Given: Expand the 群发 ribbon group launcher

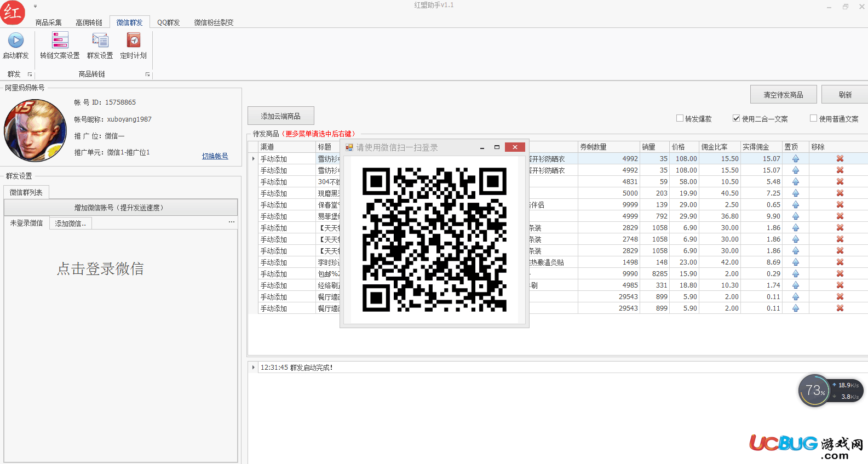Looking at the screenshot, I should (30, 75).
